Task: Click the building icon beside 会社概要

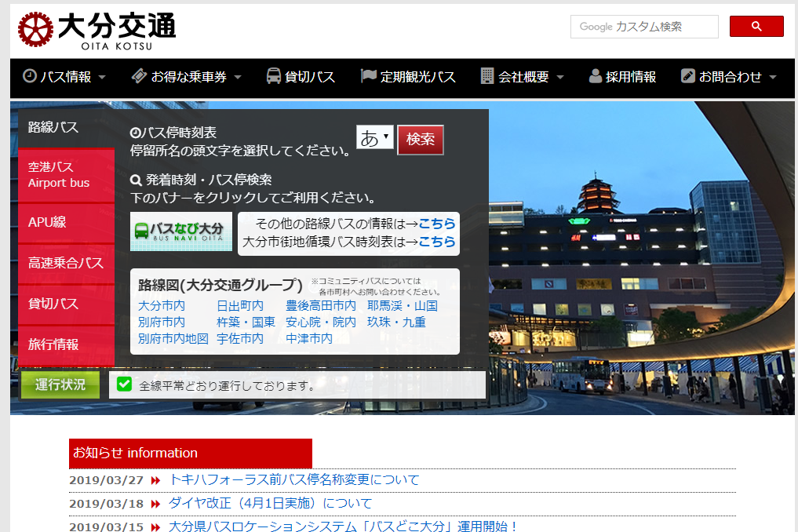Action: tap(487, 76)
